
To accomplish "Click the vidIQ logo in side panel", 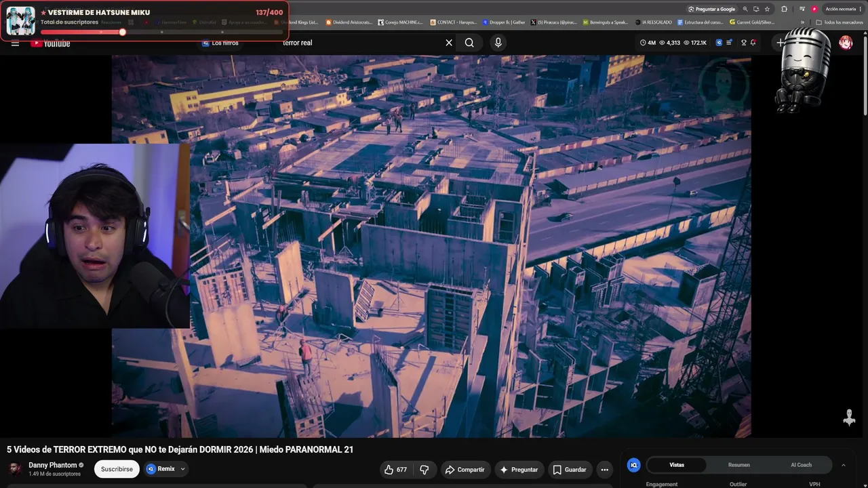I will [633, 465].
